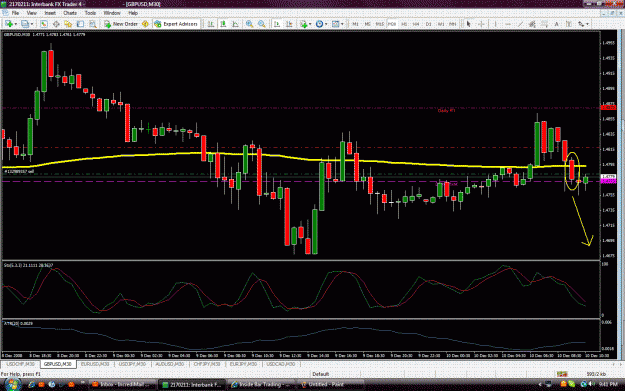The image size is (625, 391).
Task: Expand the Templates dropdown arrow
Action: [342, 24]
